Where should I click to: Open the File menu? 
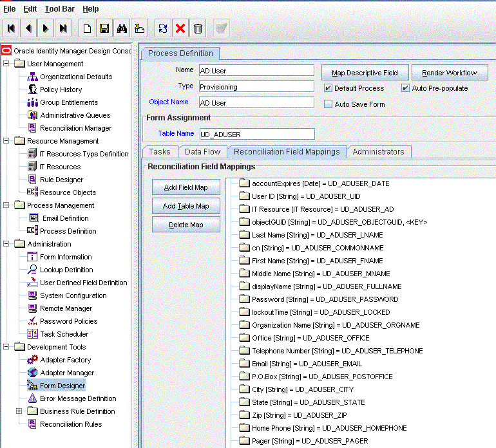coord(9,9)
